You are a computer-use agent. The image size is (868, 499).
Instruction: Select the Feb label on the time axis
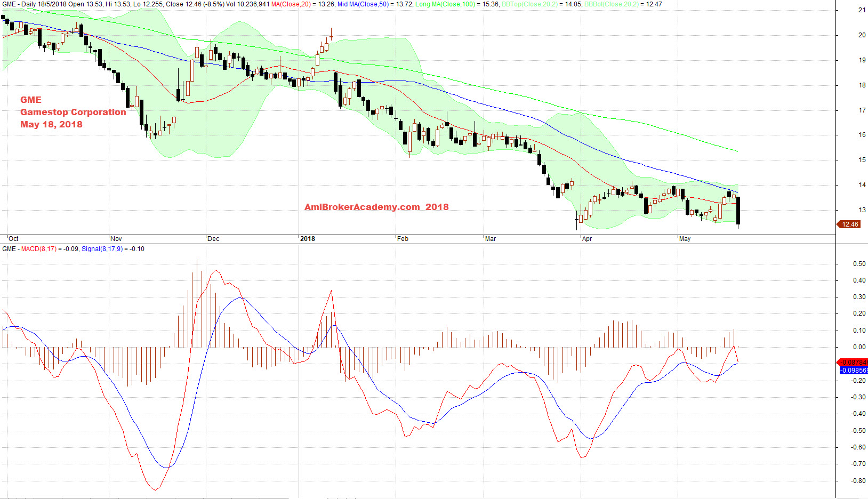[x=403, y=239]
